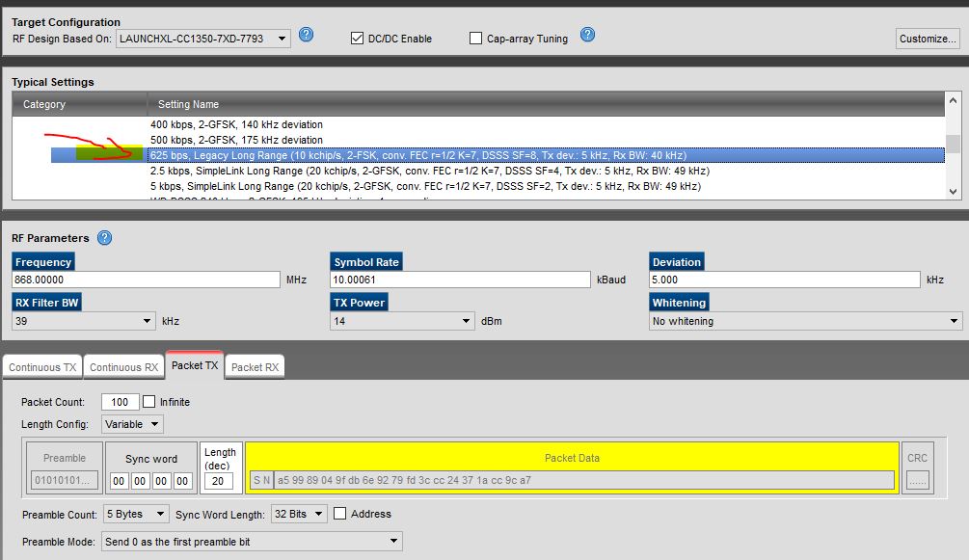Open the RF Design Based On dropdown
The height and width of the screenshot is (560, 969).
pos(202,39)
